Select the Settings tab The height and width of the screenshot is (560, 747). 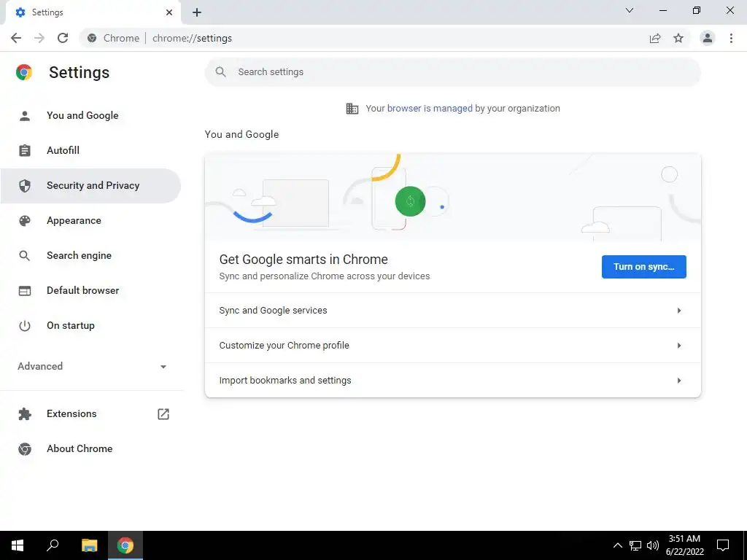pyautogui.click(x=93, y=12)
